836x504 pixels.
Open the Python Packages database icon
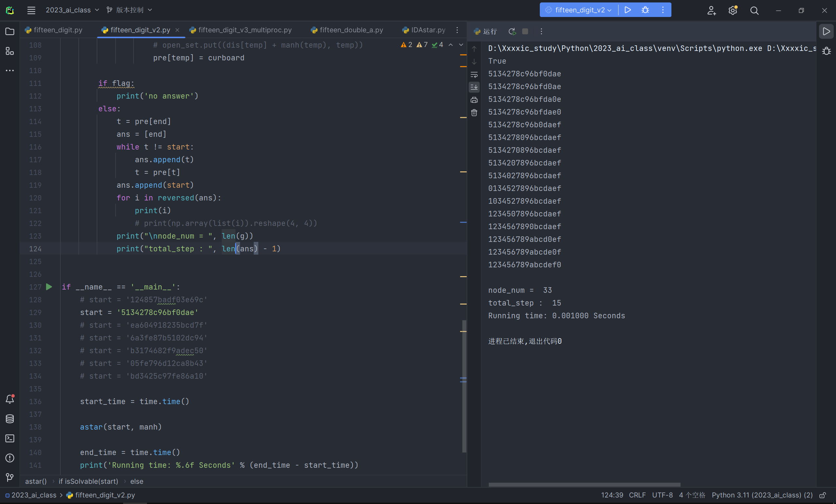coord(10,419)
